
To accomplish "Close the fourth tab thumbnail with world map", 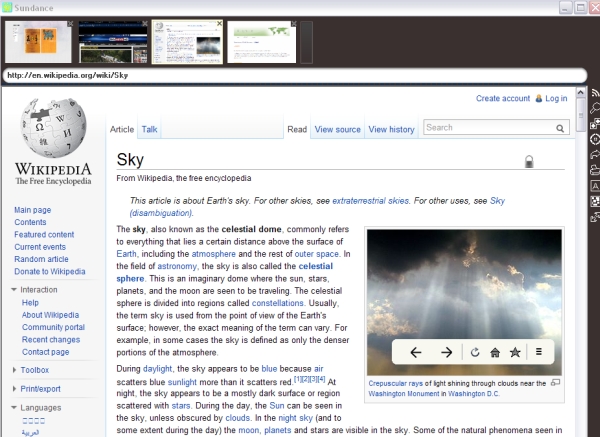I will (293, 24).
